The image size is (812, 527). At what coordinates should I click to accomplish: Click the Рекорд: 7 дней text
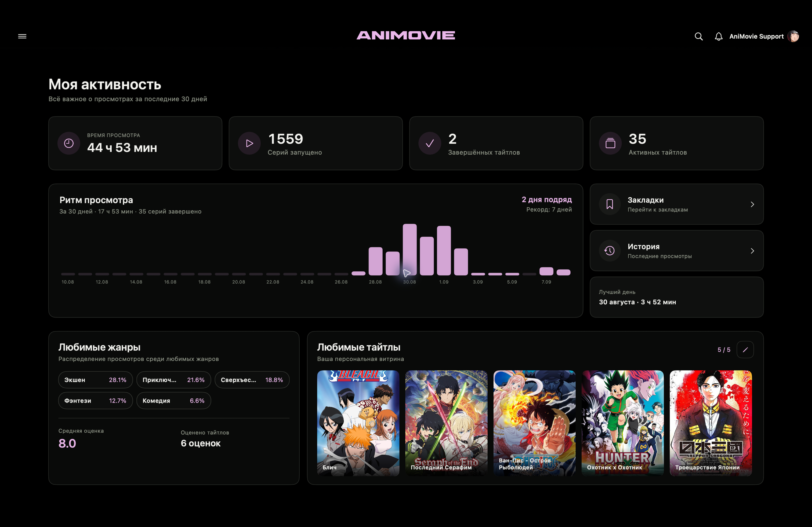pos(549,209)
